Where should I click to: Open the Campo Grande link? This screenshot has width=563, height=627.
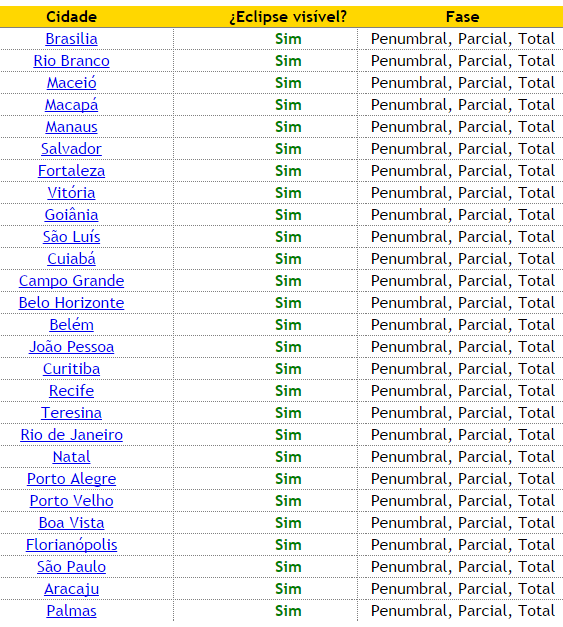coord(71,281)
